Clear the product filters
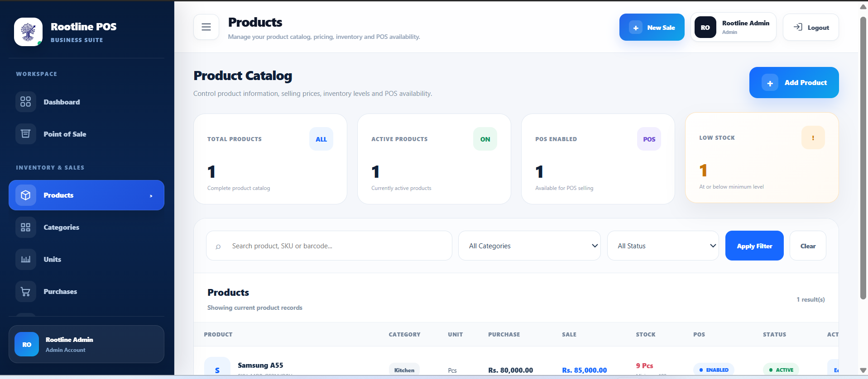868x379 pixels. (808, 246)
